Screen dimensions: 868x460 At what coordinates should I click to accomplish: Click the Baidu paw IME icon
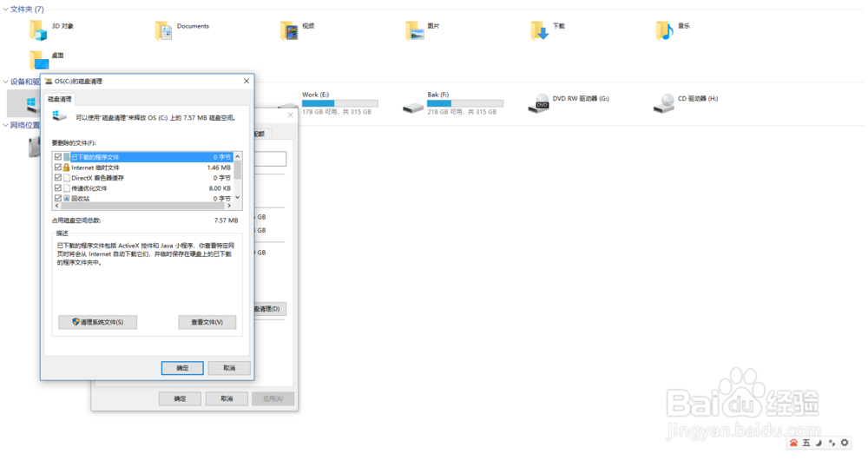click(794, 443)
